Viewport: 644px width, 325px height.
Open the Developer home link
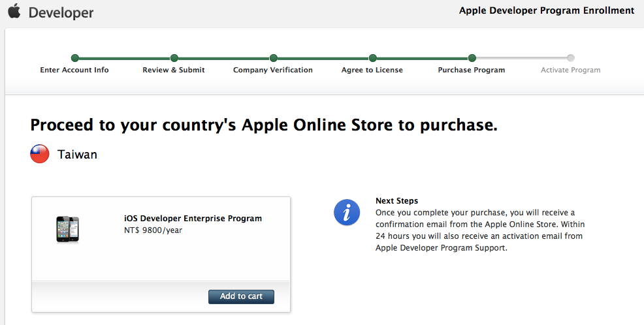click(x=61, y=12)
